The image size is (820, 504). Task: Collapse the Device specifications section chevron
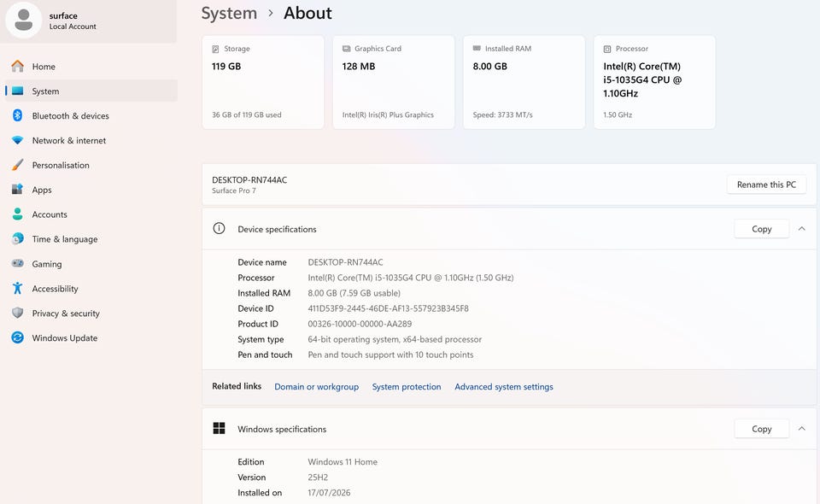coord(801,228)
